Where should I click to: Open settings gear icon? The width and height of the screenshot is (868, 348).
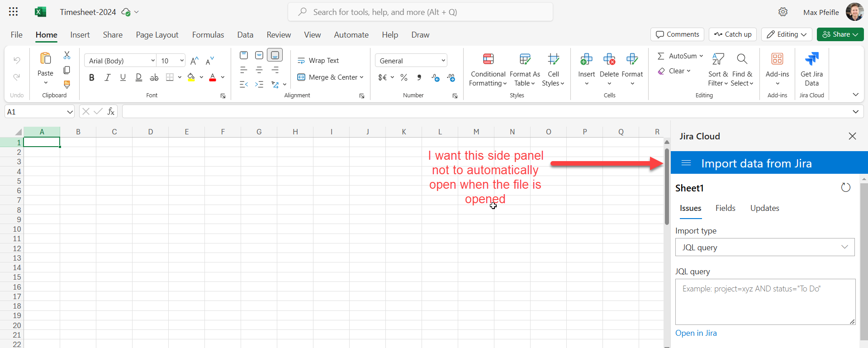pos(783,12)
